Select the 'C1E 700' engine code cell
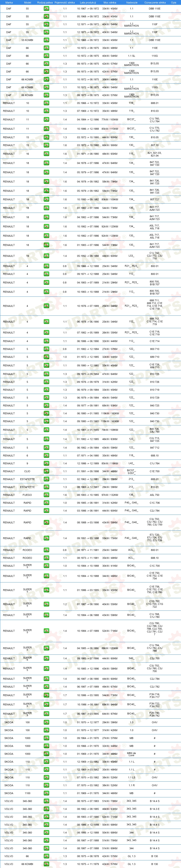 click(155, 472)
